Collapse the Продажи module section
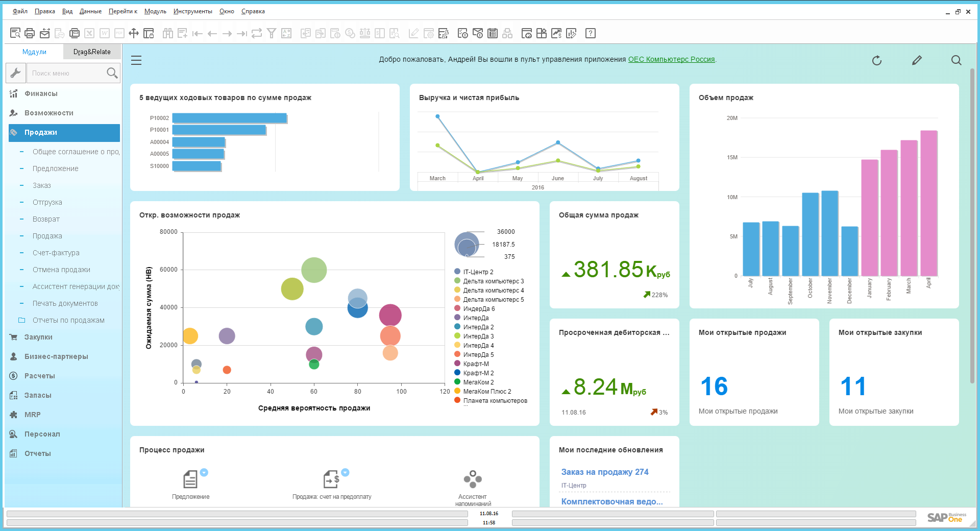 [x=64, y=133]
